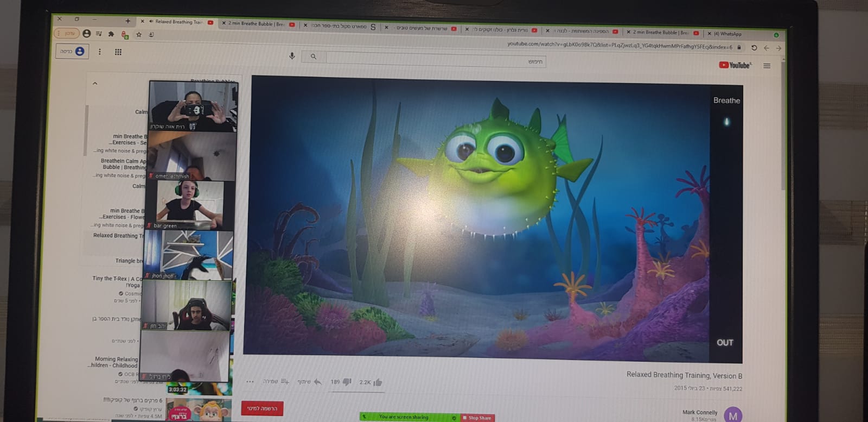Viewport: 868px width, 422px height.
Task: Click the green shield icon in tab bar
Action: 776,35
